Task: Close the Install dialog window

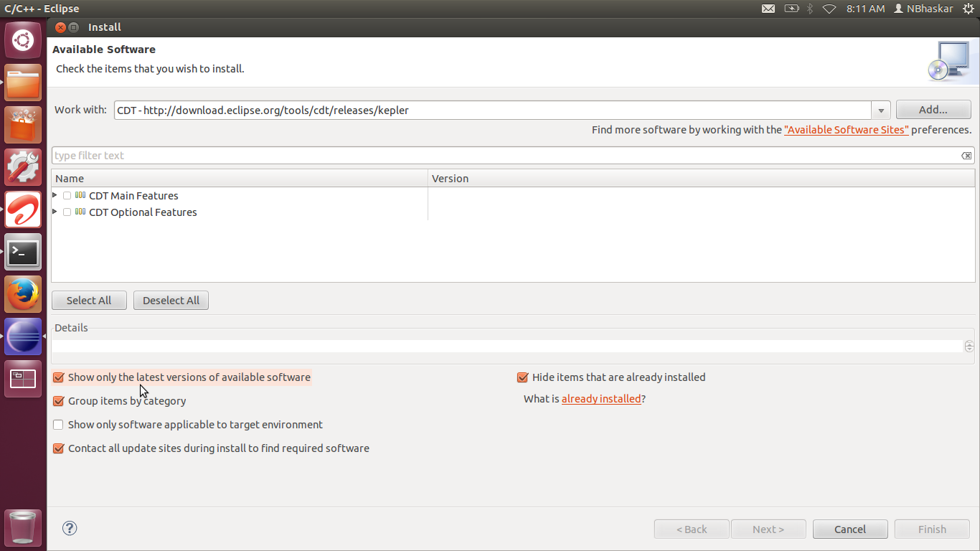Action: coord(60,27)
